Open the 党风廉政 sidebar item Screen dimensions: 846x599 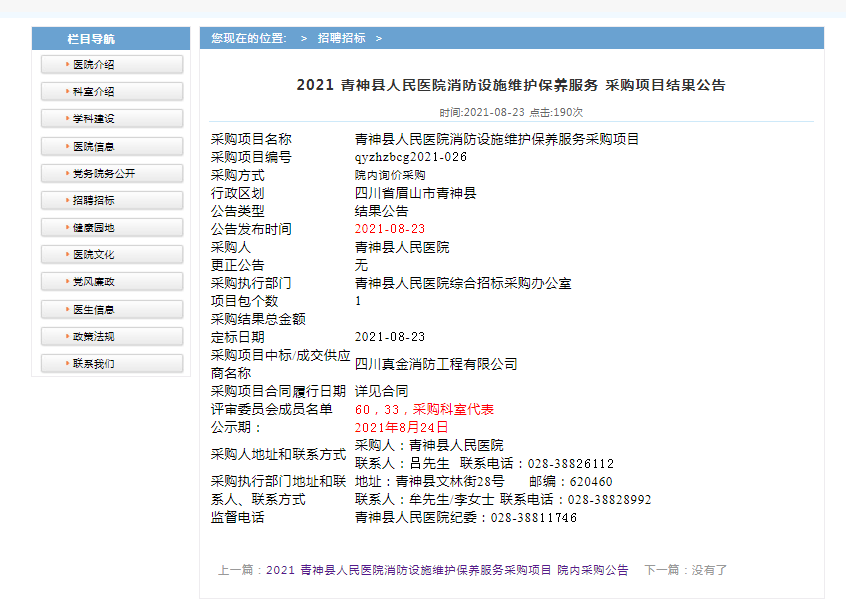111,282
